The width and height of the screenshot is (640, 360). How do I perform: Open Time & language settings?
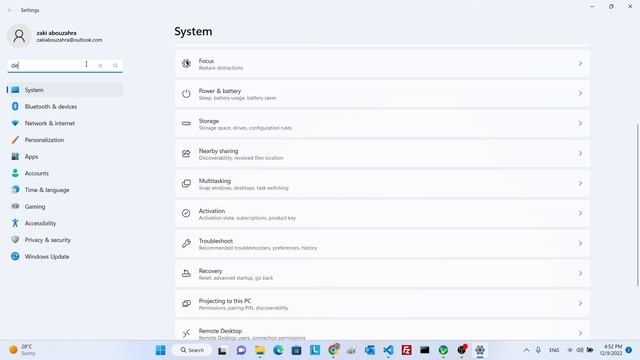click(65, 190)
